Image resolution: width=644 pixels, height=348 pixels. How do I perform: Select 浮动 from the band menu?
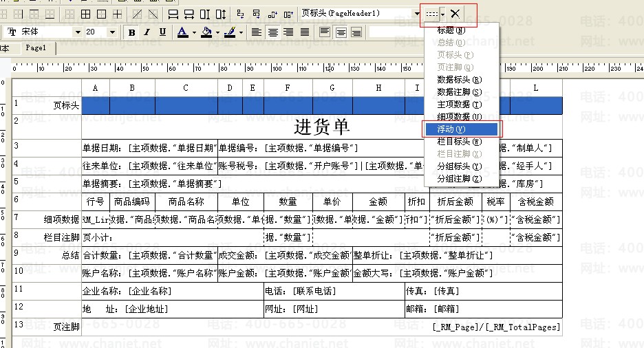(x=461, y=129)
